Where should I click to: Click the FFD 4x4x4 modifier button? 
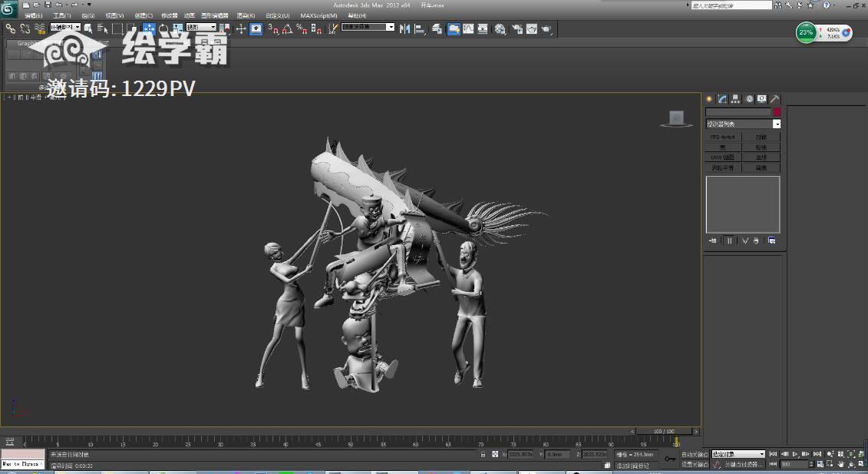click(x=723, y=137)
